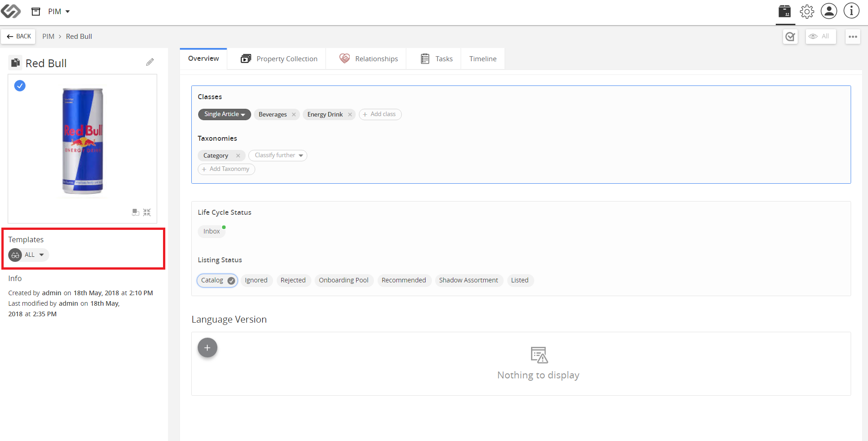The width and height of the screenshot is (868, 441).
Task: Click the collapse arrows icon below image
Action: pos(147,213)
